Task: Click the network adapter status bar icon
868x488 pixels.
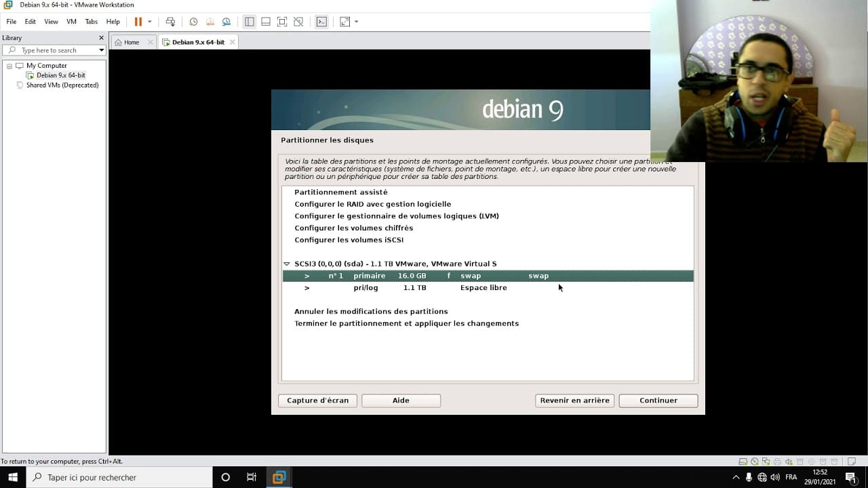Action: click(x=766, y=462)
